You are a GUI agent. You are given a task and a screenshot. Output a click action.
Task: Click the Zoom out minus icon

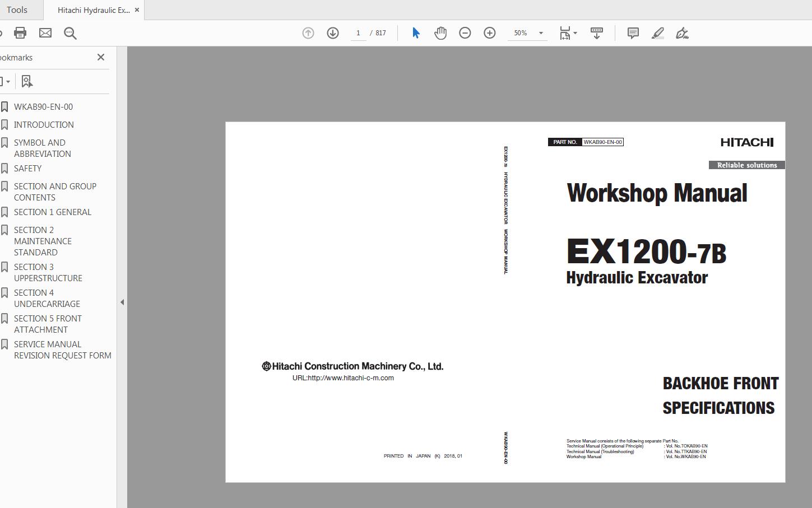tap(465, 33)
